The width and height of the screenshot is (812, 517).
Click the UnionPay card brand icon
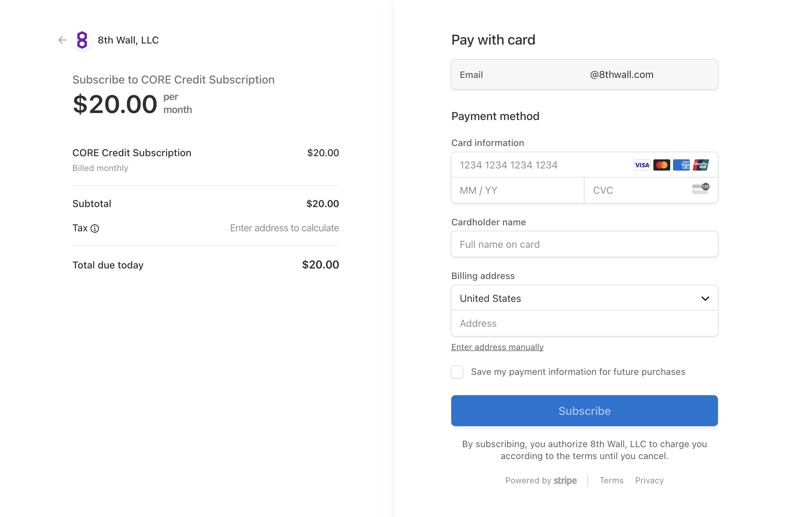coord(702,165)
